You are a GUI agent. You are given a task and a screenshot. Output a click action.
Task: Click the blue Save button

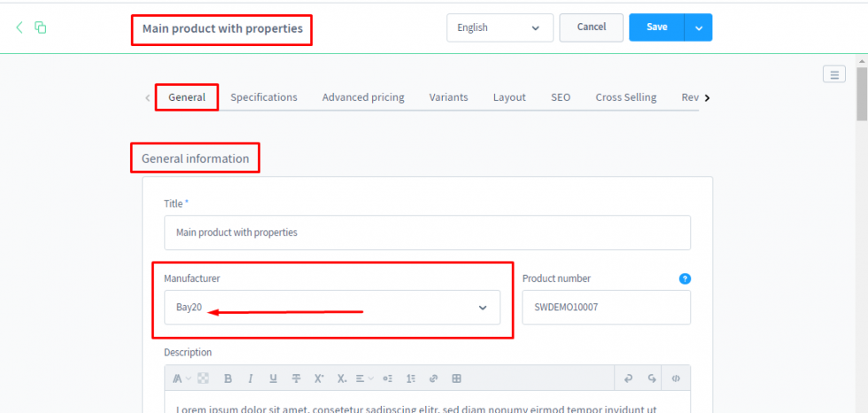point(656,27)
